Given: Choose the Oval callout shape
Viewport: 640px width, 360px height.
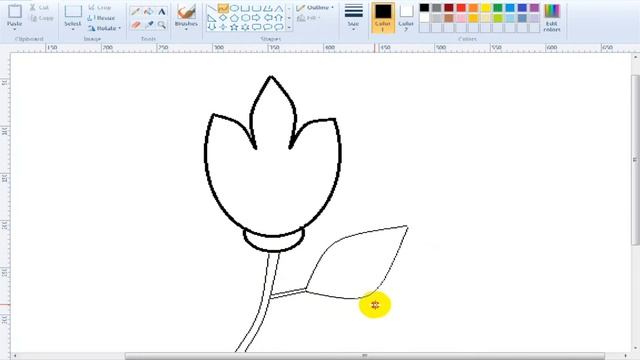Looking at the screenshot, I should [x=267, y=27].
